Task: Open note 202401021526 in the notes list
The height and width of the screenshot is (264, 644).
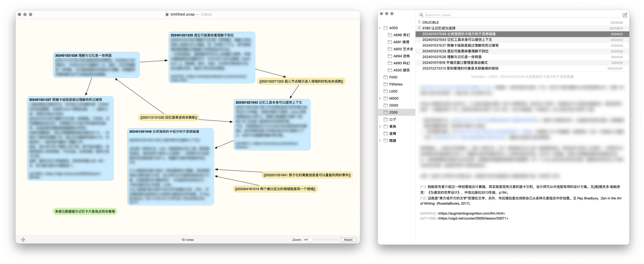Action: (x=522, y=57)
